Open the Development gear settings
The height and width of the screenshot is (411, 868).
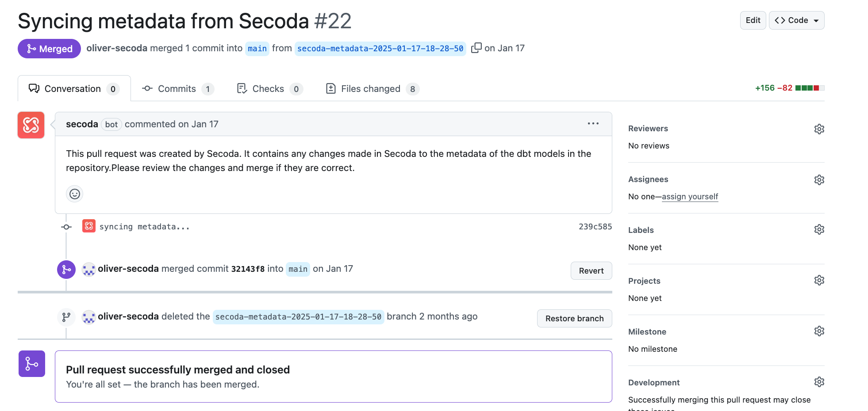coord(819,382)
